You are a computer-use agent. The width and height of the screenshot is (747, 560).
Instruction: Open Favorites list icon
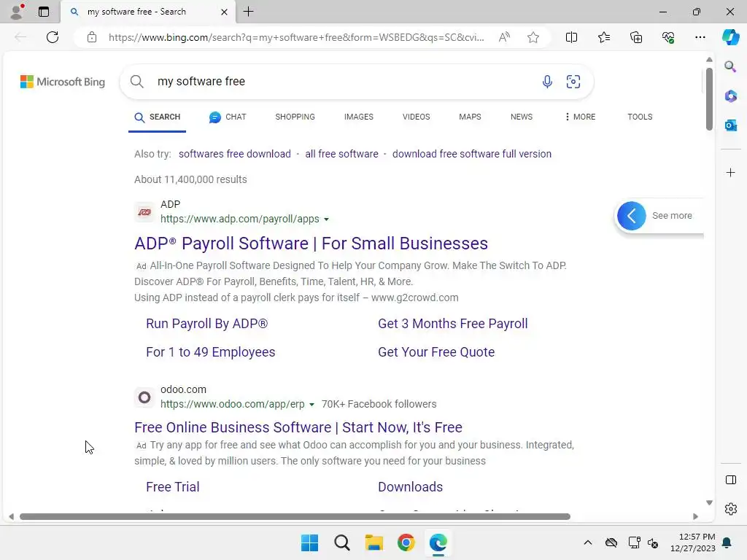[603, 37]
